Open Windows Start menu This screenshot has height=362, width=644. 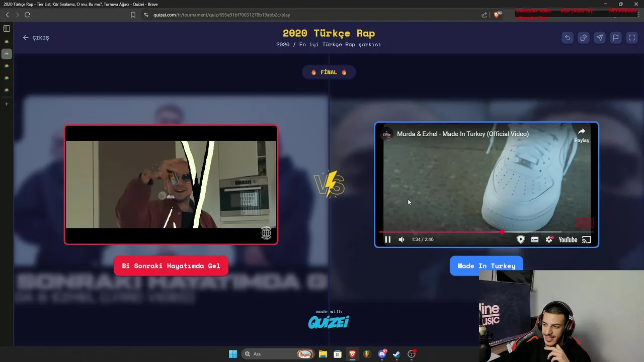[233, 354]
